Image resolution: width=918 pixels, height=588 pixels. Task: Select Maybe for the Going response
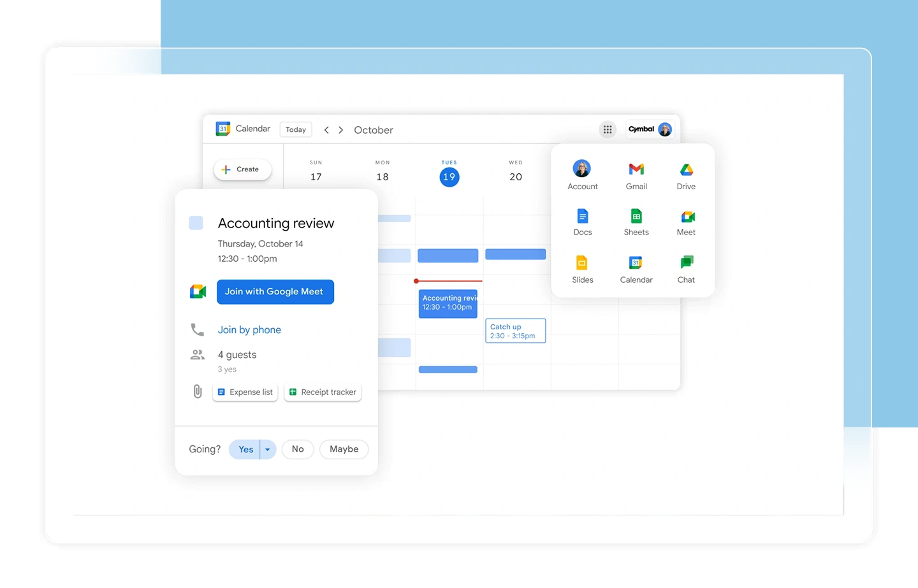344,449
